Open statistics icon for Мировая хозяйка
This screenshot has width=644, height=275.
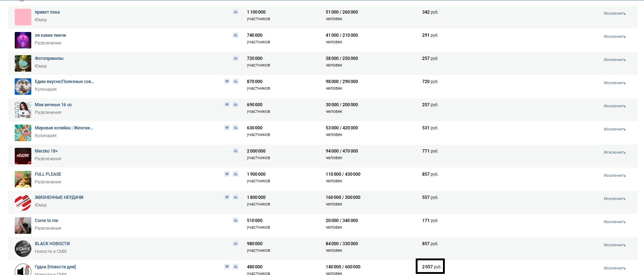pyautogui.click(x=236, y=128)
